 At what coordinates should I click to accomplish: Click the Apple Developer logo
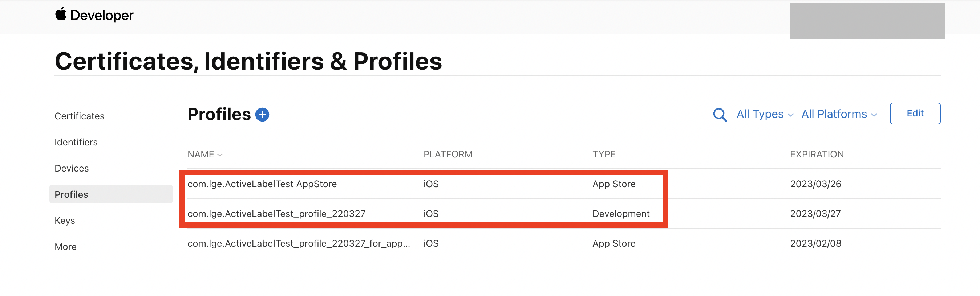(x=94, y=15)
